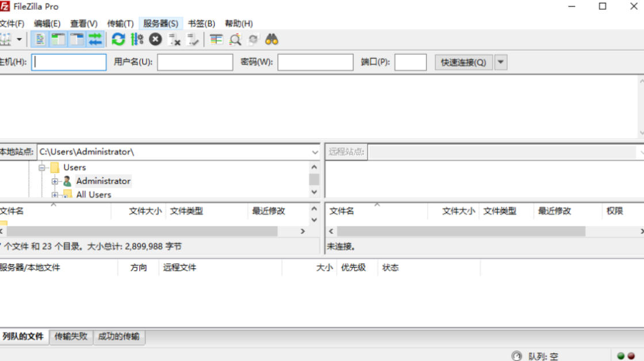This screenshot has height=361, width=644.
Task: Sort remote files by 最近修改 column
Action: coord(568,211)
